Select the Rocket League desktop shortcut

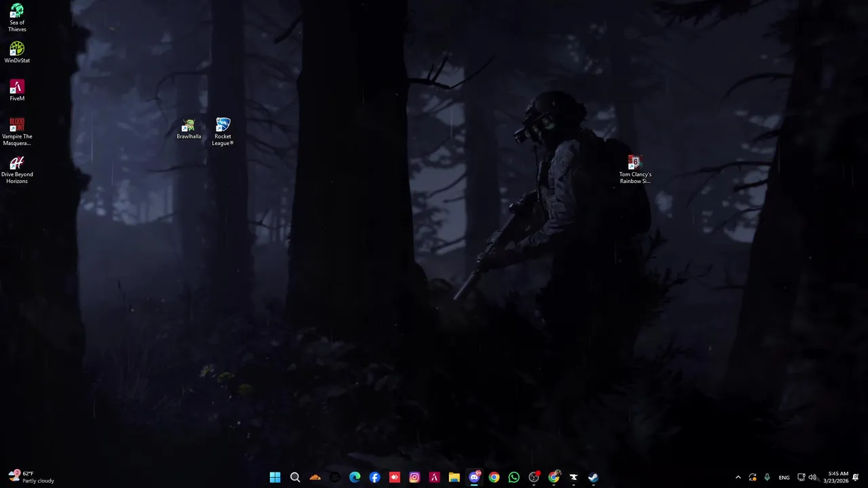222,131
